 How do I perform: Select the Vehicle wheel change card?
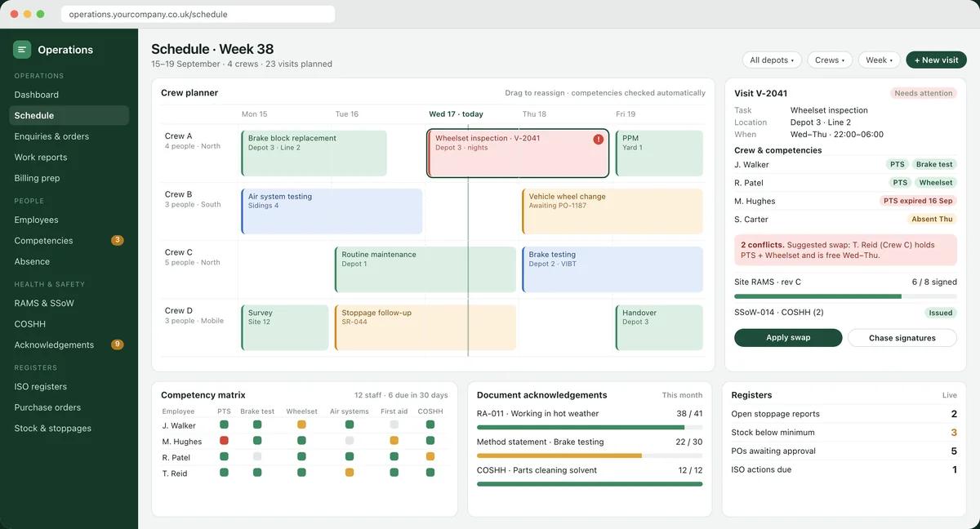click(612, 211)
